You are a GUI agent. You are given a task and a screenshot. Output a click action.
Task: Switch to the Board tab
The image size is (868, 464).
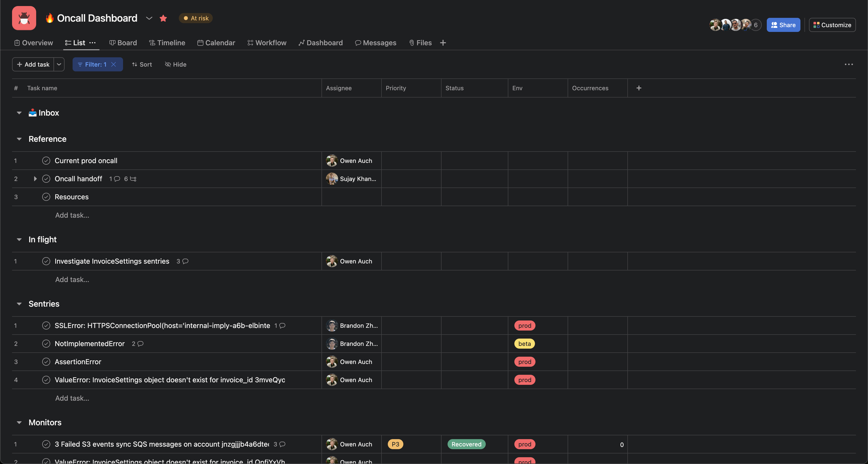123,42
